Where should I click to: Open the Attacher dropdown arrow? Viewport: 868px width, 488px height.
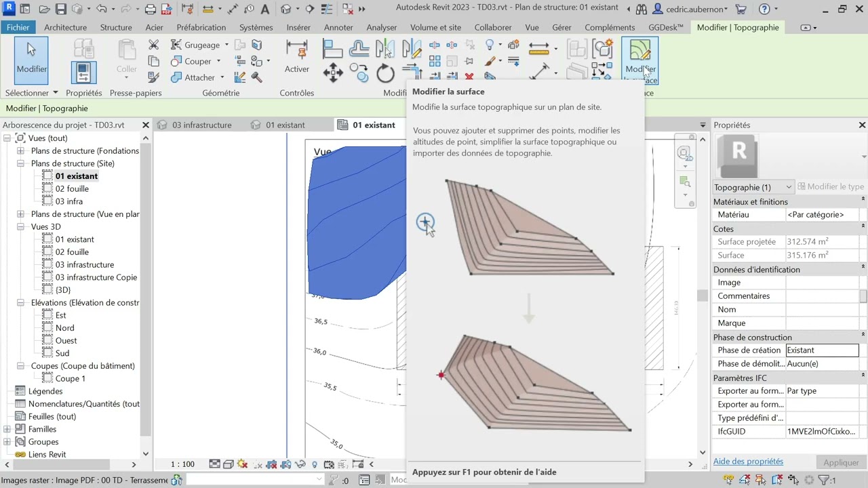point(222,77)
